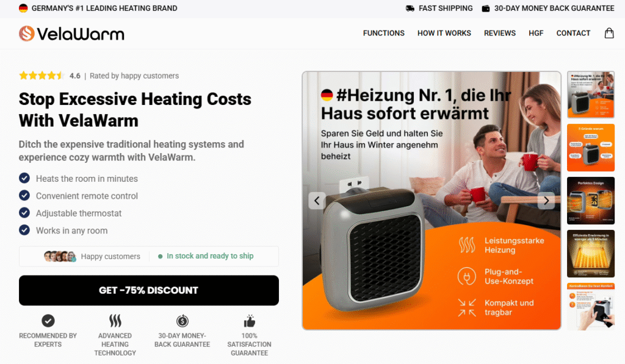Viewport: 625px width, 364px height.
Task: Click the checkmark beside Heats the room in minutes
Action: [24, 178]
